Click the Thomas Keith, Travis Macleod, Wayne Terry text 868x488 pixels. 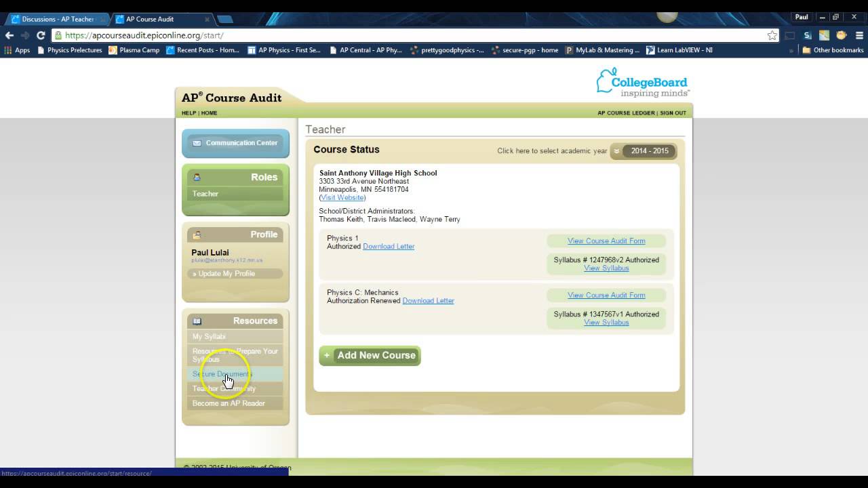[390, 220]
